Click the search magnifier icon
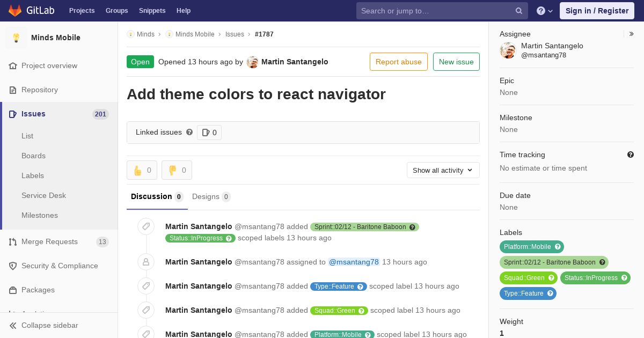 click(519, 11)
